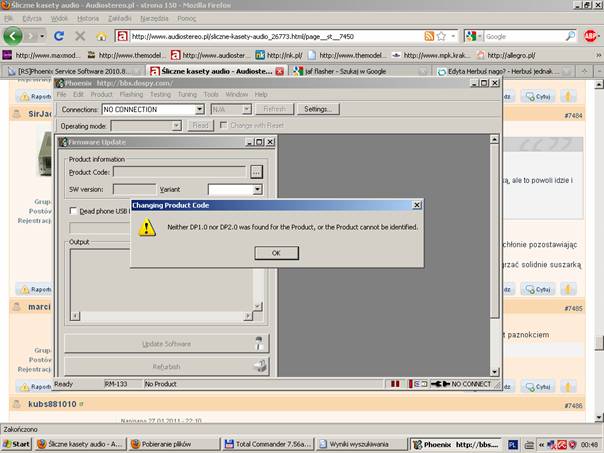
Task: Expand the Operating mode dropdown
Action: [176, 126]
